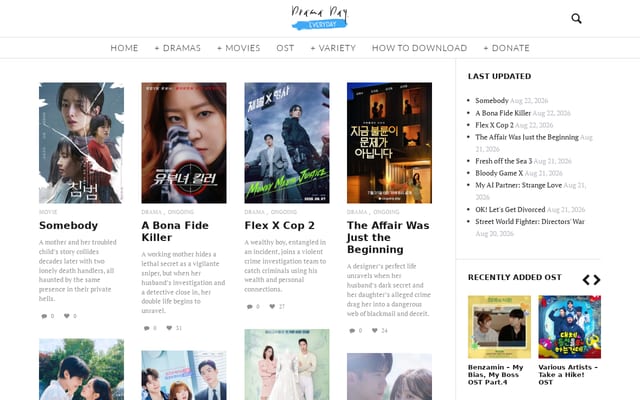
Task: Expand the + DONATE menu
Action: [x=507, y=48]
